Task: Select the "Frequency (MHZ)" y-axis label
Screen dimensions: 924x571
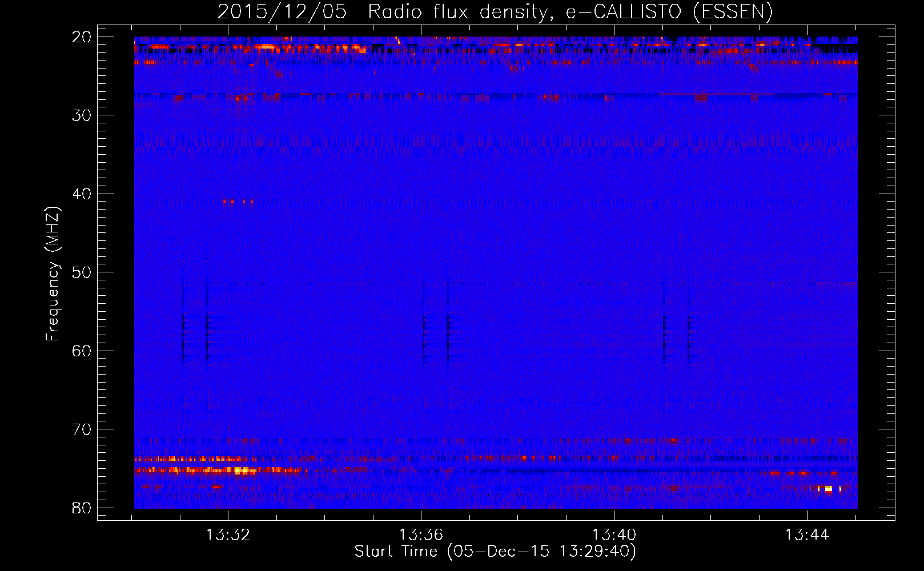Action: pos(53,274)
